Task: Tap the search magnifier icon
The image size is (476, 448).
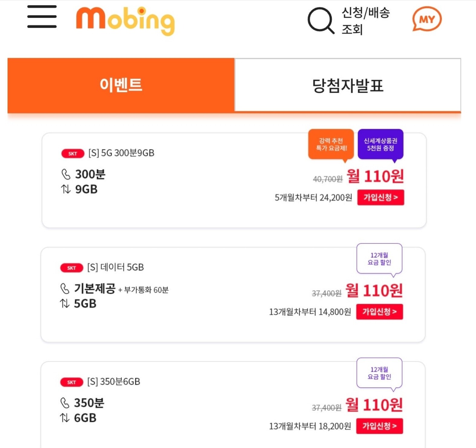Action: [321, 21]
